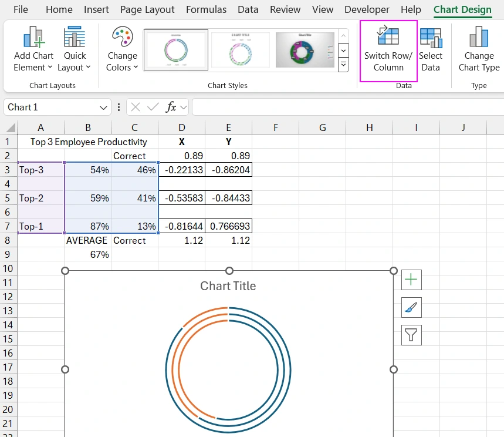
Task: Switch to the Formulas ribbon tab
Action: (x=206, y=9)
